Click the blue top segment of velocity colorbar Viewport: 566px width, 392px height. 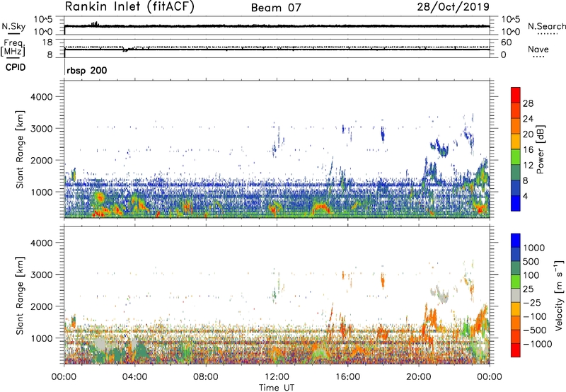click(516, 240)
